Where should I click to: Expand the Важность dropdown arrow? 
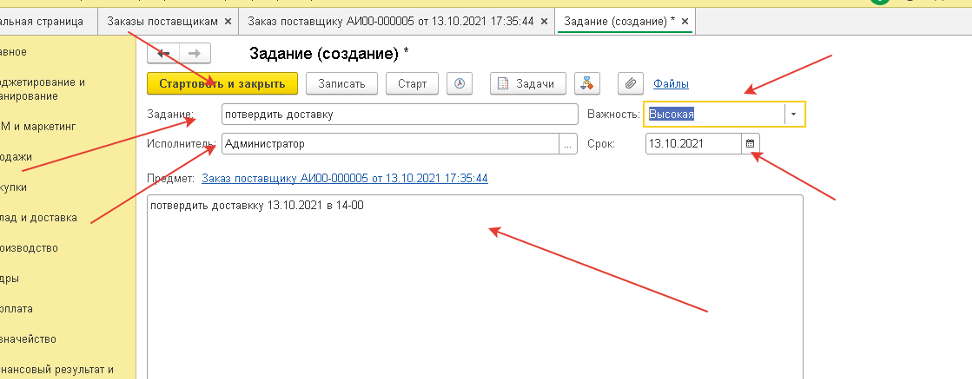tap(794, 114)
